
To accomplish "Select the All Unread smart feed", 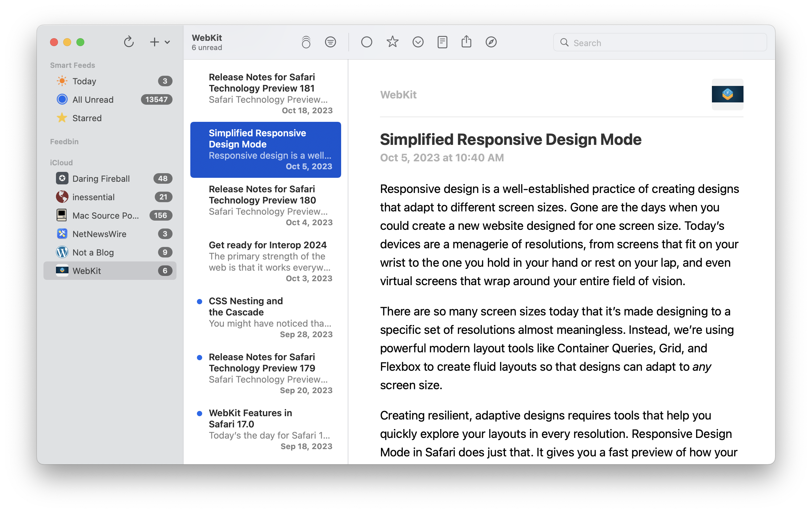I will (93, 100).
